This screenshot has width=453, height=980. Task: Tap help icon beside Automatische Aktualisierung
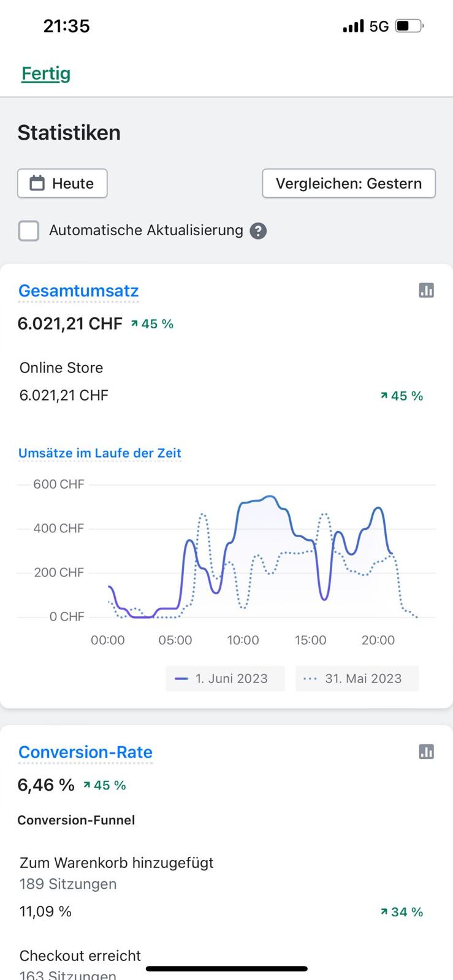point(259,231)
